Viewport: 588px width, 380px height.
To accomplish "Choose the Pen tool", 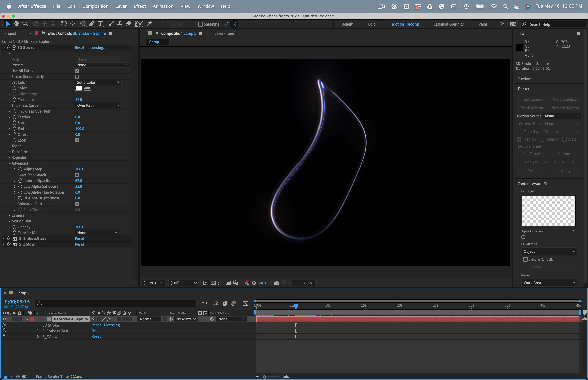I will 92,24.
